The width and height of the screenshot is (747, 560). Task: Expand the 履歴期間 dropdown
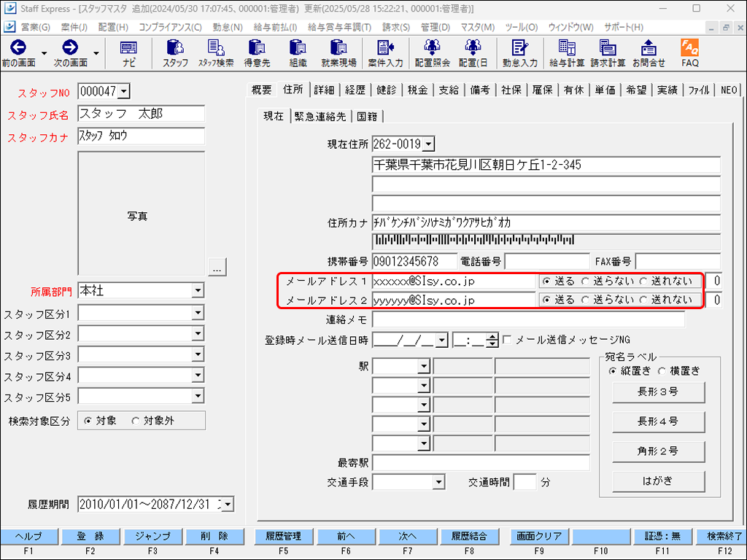pos(228,505)
